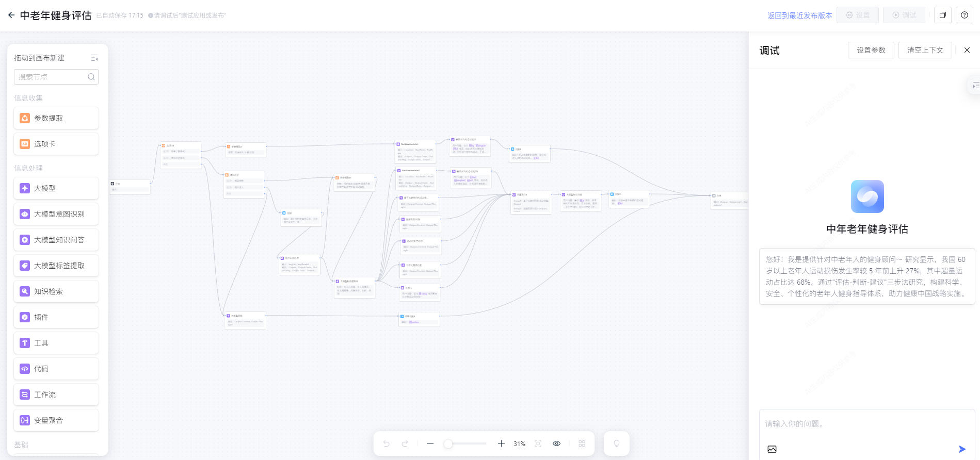The height and width of the screenshot is (460, 980).
Task: Click the search nodes input field
Action: click(52, 77)
